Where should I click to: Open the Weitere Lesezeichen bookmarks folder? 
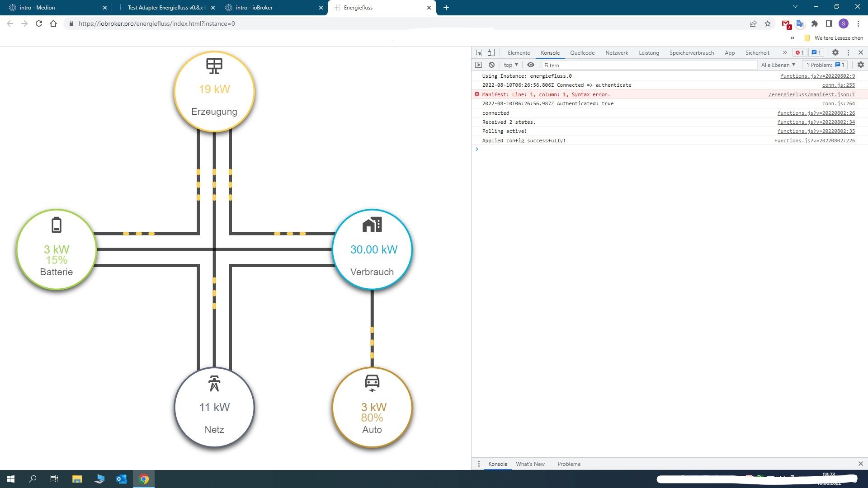pos(834,38)
